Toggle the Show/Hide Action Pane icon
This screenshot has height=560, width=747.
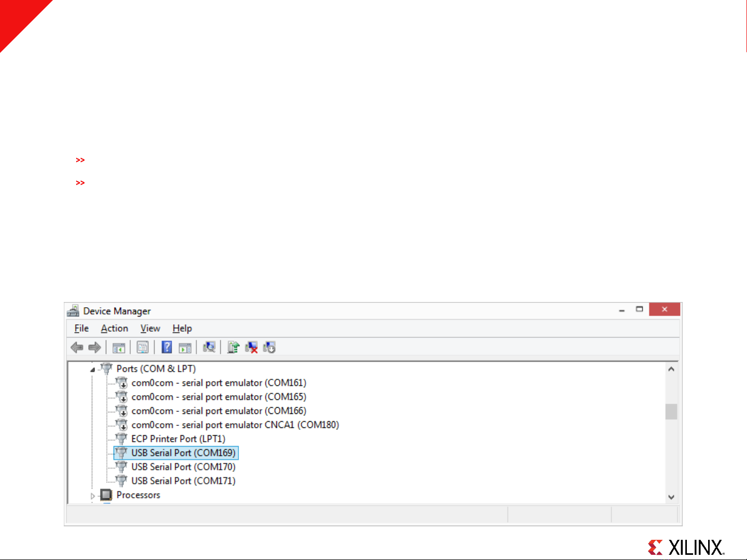[x=185, y=348]
